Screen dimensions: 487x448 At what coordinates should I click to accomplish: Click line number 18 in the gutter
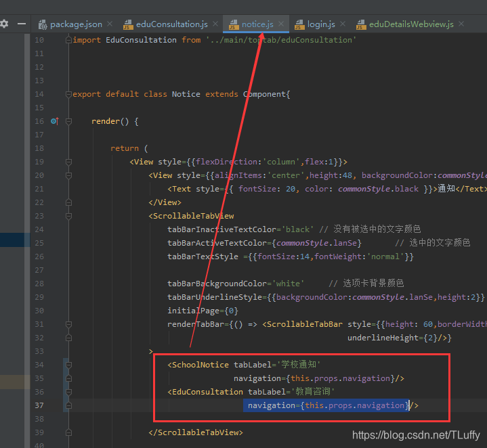coord(39,148)
